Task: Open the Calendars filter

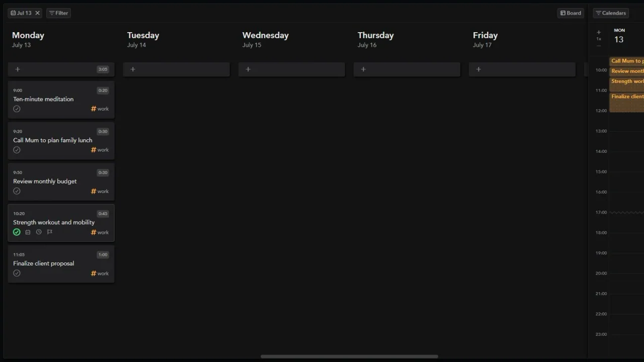Action: tap(611, 13)
